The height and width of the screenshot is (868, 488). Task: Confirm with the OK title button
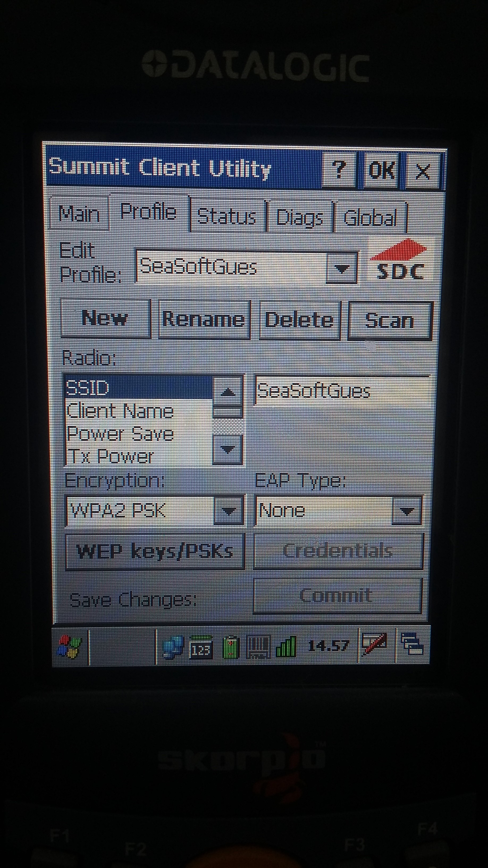click(382, 170)
